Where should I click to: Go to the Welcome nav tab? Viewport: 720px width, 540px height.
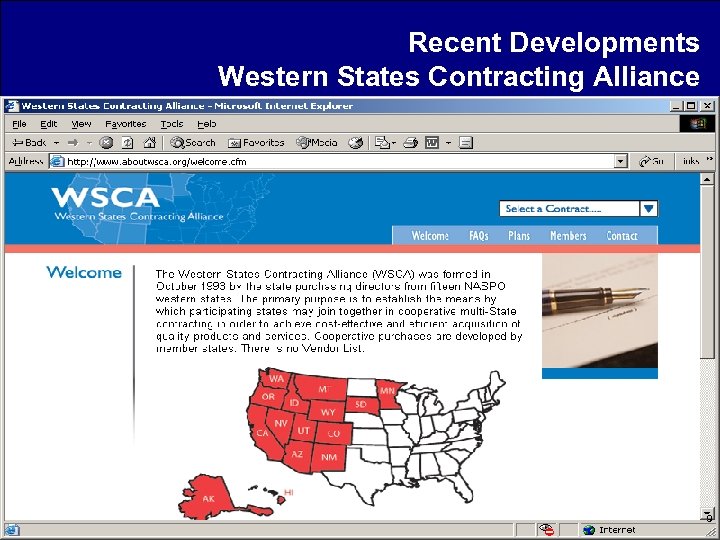pyautogui.click(x=430, y=236)
